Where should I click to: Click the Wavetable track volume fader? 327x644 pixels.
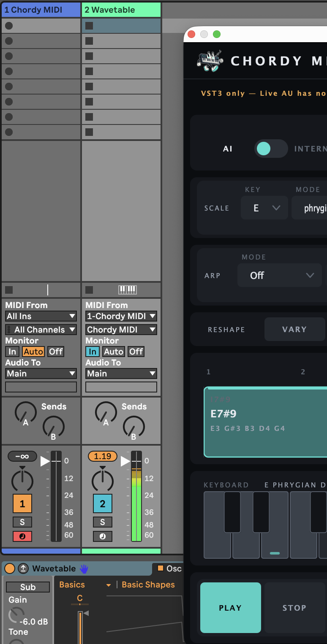[136, 496]
